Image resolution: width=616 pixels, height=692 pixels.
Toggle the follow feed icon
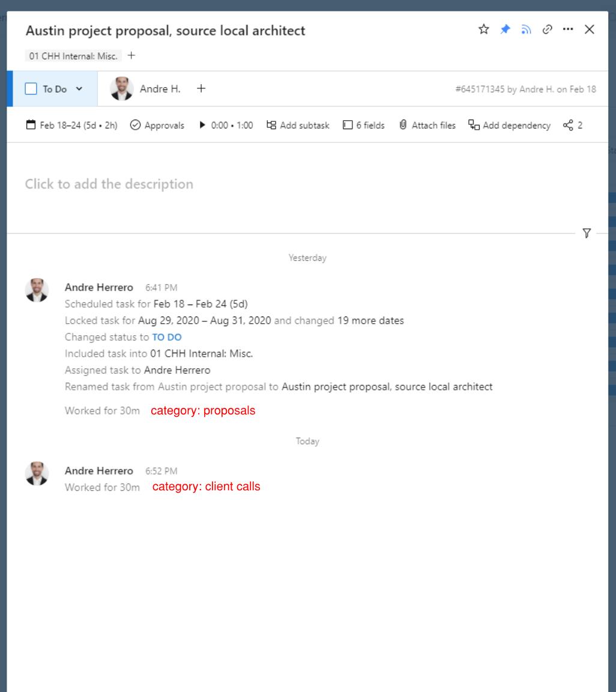(526, 29)
